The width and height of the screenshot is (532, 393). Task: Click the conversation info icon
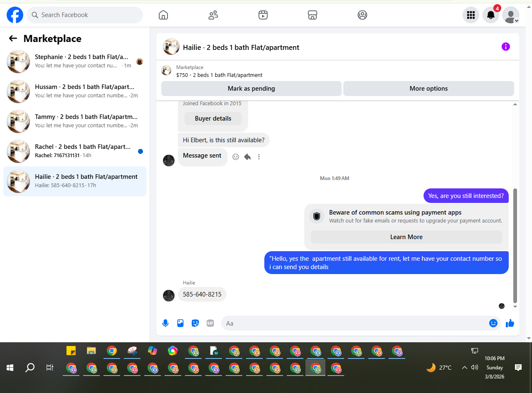pos(505,47)
